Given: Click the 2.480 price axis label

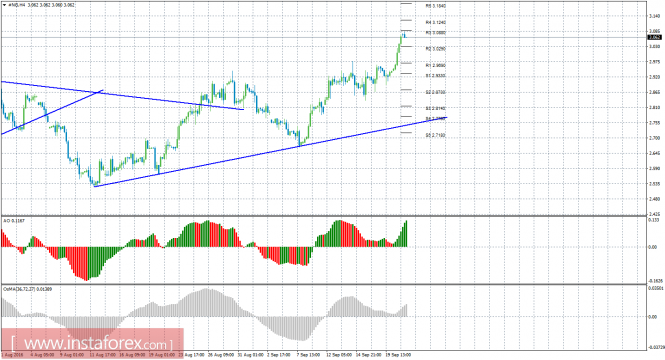Looking at the screenshot, I should [x=654, y=199].
